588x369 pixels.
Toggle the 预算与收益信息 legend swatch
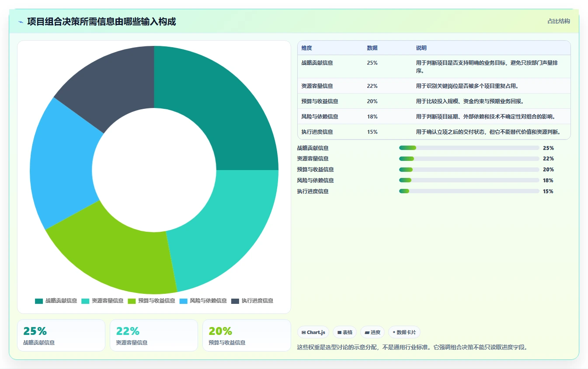pyautogui.click(x=132, y=301)
